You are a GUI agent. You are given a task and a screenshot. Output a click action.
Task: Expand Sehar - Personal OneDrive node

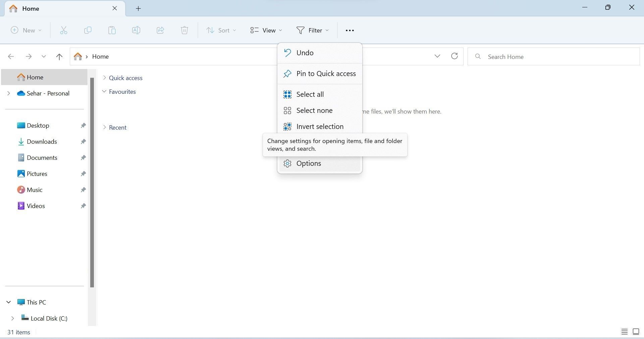[x=9, y=93]
